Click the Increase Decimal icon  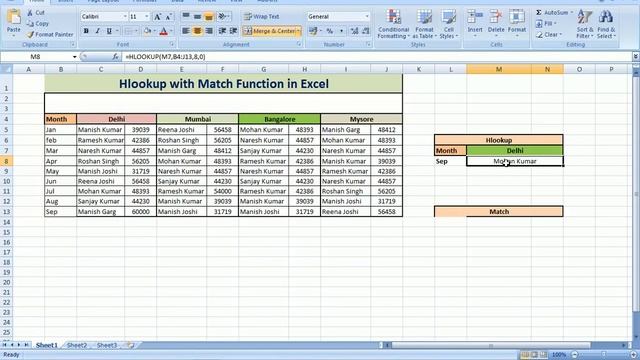pyautogui.click(x=354, y=31)
